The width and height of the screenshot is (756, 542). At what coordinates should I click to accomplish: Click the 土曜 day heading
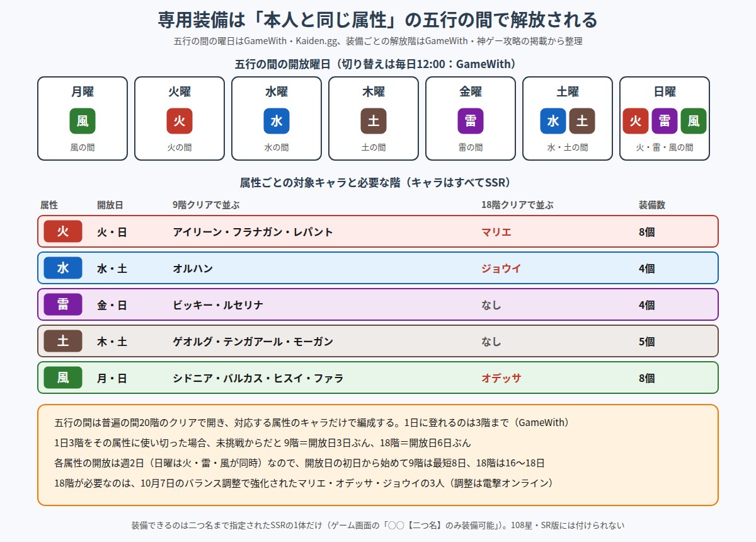click(568, 92)
